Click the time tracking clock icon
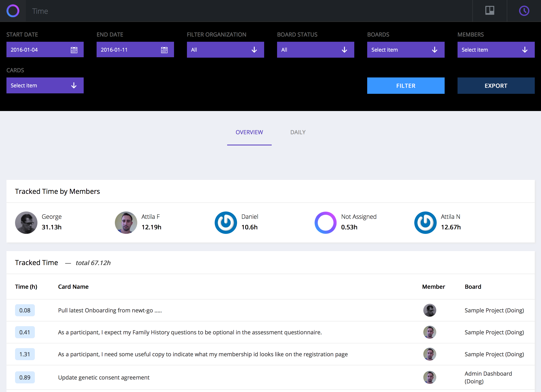541x392 pixels. click(x=524, y=11)
